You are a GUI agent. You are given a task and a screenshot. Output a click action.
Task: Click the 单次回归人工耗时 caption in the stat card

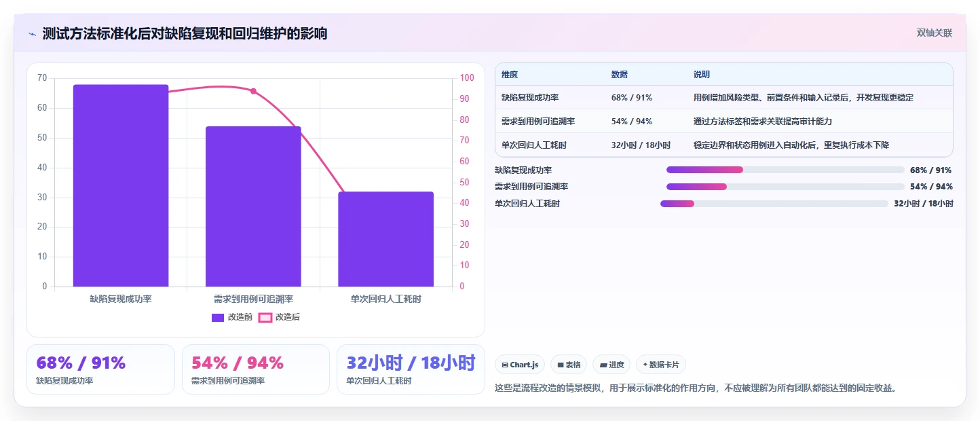point(379,381)
